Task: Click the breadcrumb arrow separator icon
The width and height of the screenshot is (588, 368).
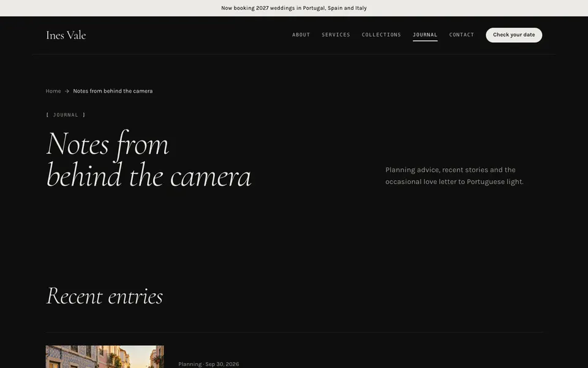Action: 67,91
